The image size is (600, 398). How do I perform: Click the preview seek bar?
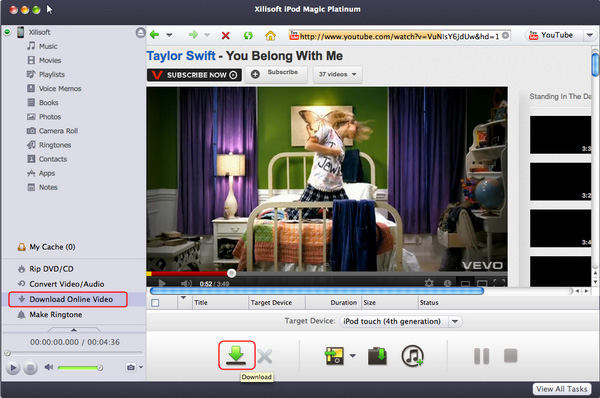click(75, 352)
